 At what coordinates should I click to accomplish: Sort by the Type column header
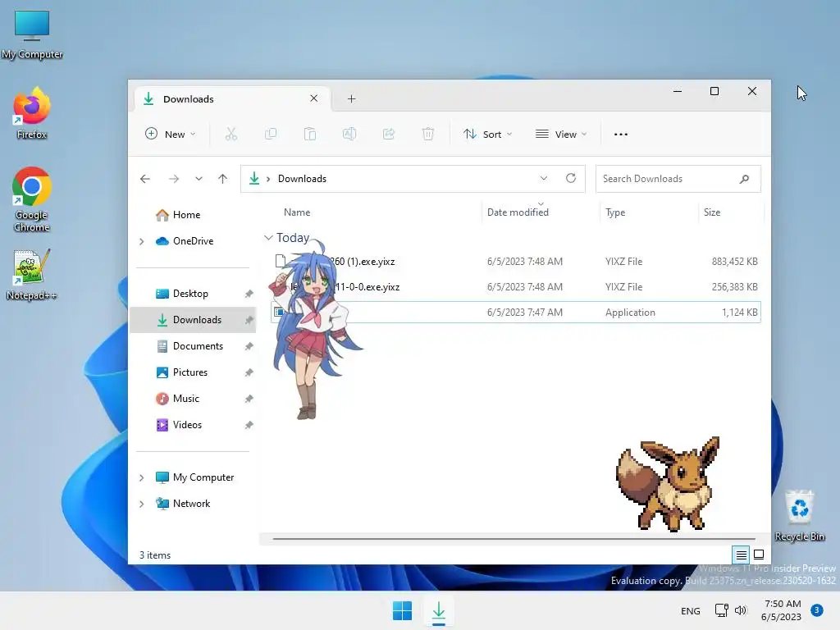click(615, 212)
